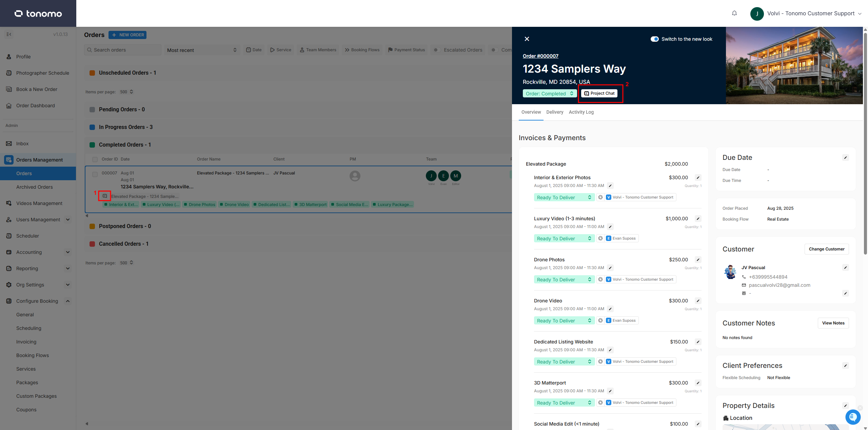Viewport: 868px width, 430px height.
Task: Collapse the sidebar menu icon
Action: coord(9,34)
